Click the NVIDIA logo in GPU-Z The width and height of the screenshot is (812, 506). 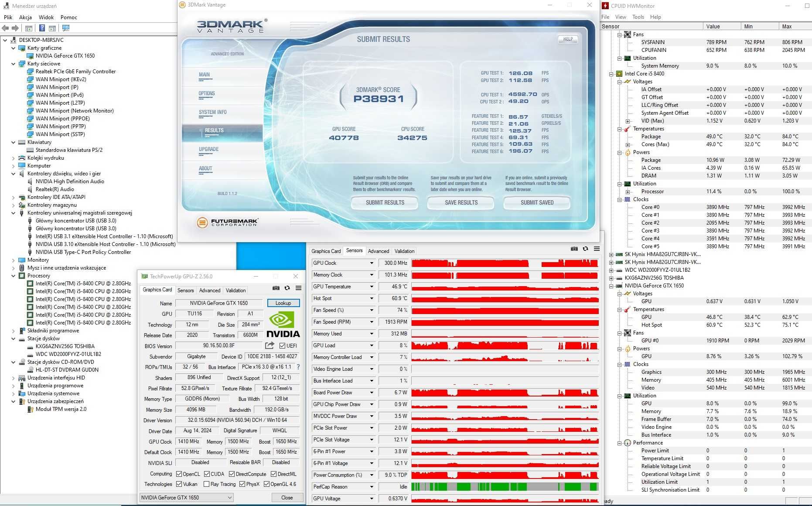[283, 325]
